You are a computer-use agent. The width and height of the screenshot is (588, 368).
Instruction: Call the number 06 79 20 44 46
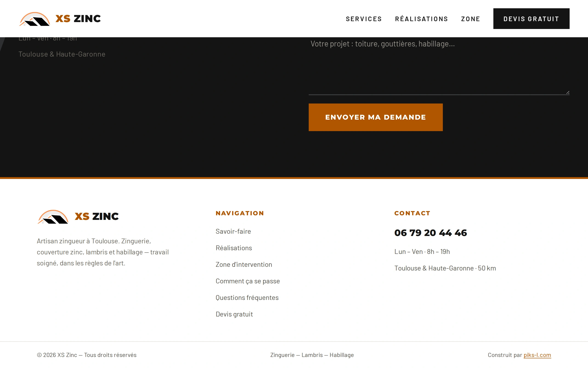431,233
